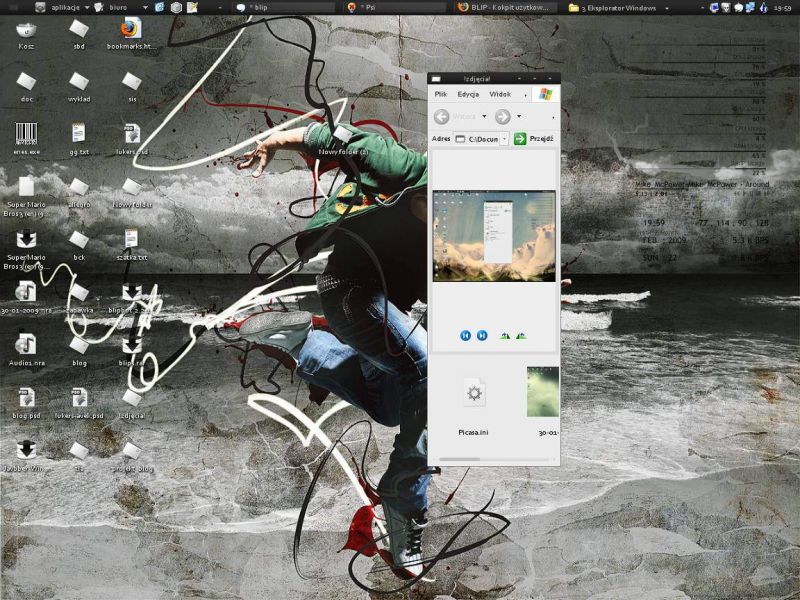The image size is (800, 600).
Task: Select the bookmarks.ht... Firefox file icon
Action: (131, 29)
